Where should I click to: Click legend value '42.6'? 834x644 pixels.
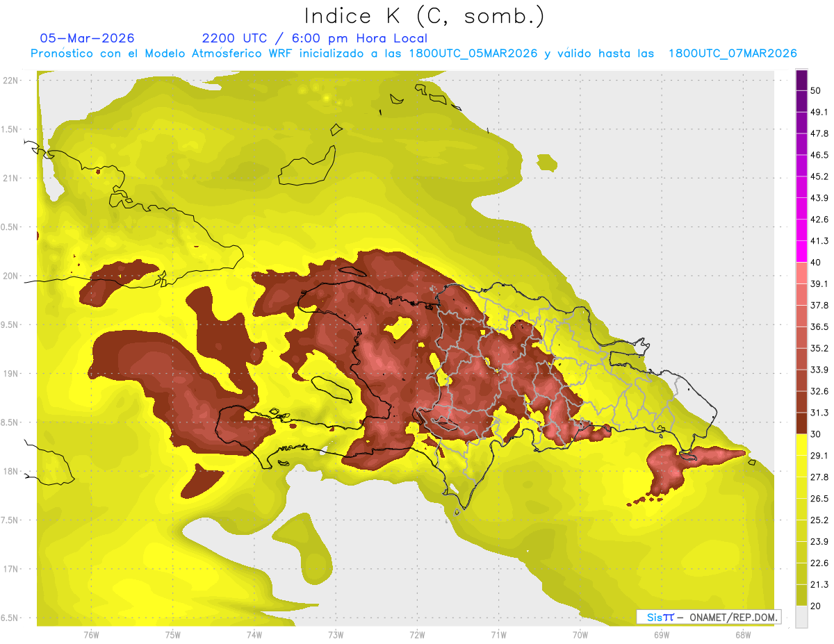(819, 220)
